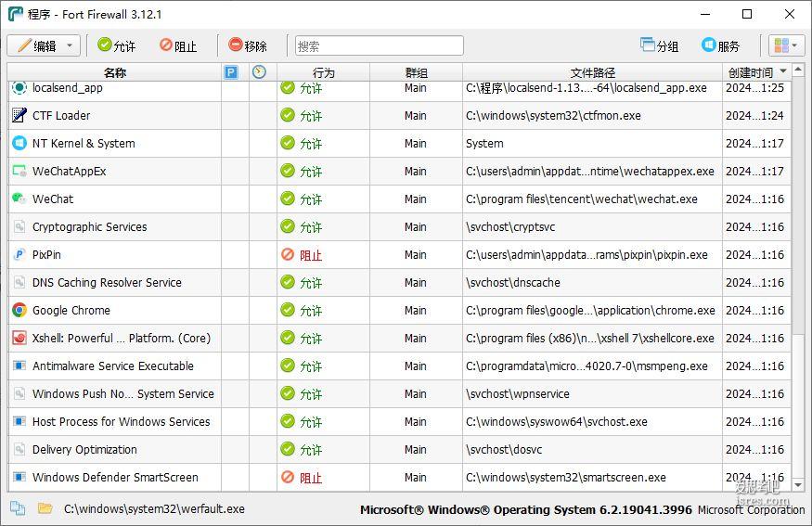The width and height of the screenshot is (812, 526).
Task: Click the Google Chrome program icon
Action: (x=19, y=310)
